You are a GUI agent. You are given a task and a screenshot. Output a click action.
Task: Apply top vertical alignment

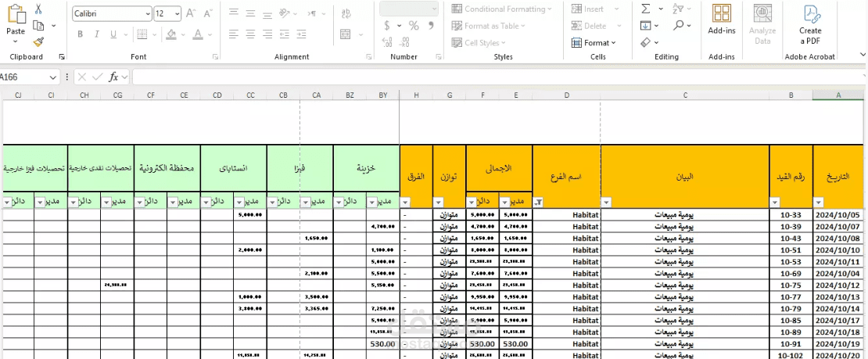pyautogui.click(x=234, y=13)
